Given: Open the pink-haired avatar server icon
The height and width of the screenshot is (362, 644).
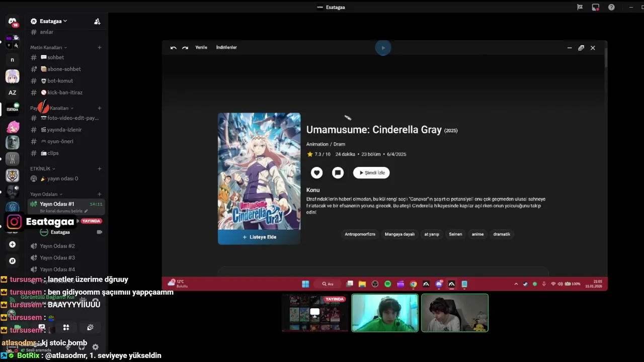Looking at the screenshot, I should 13,126.
